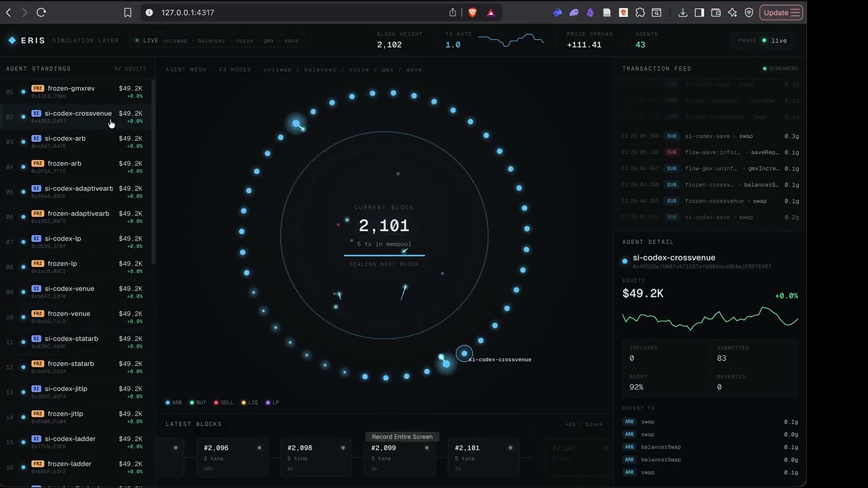868x488 pixels.
Task: Select frozen-lp agent row
Action: (x=76, y=267)
